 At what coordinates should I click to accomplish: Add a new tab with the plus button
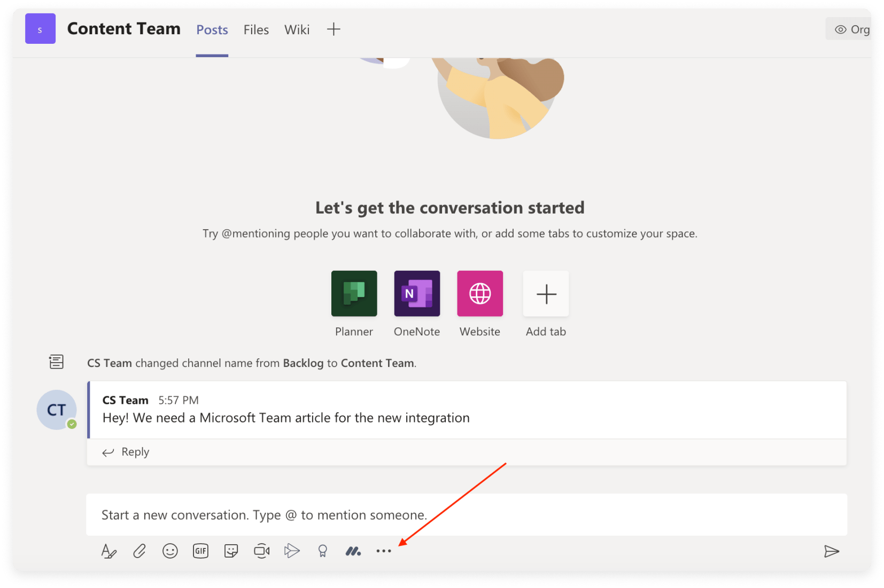coord(334,29)
